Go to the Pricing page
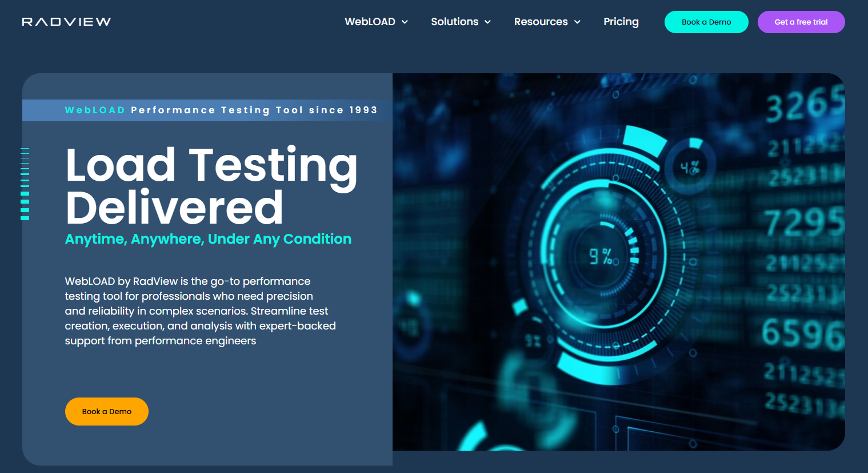 [x=621, y=22]
